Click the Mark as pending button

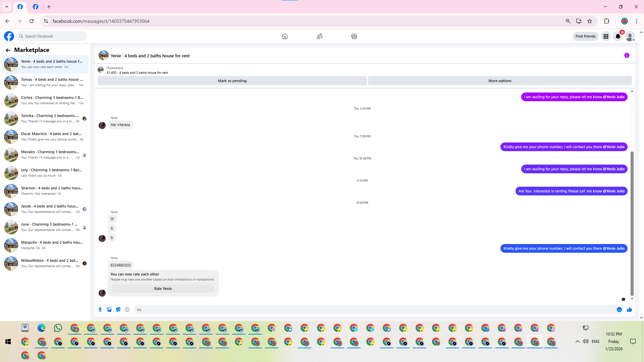click(232, 81)
